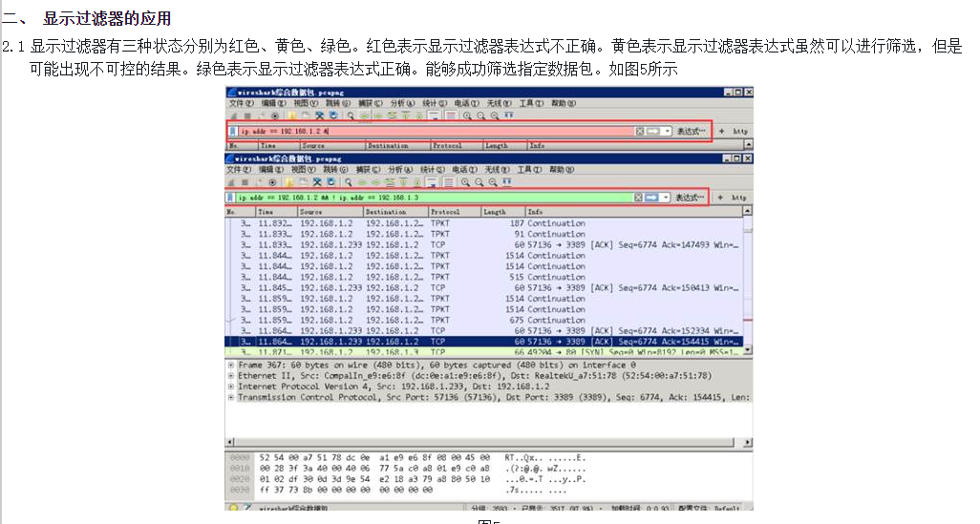Open 帮助 menu in red-filter window
The width and height of the screenshot is (980, 524).
click(x=564, y=103)
